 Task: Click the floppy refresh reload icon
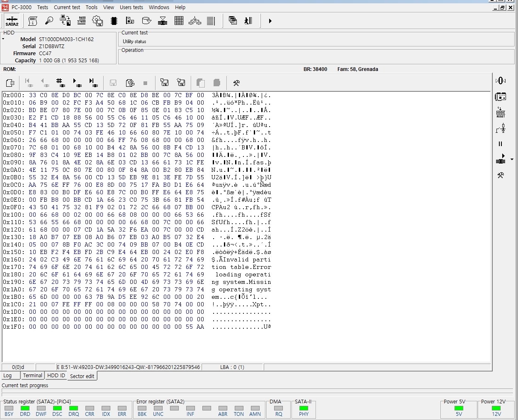click(x=130, y=83)
